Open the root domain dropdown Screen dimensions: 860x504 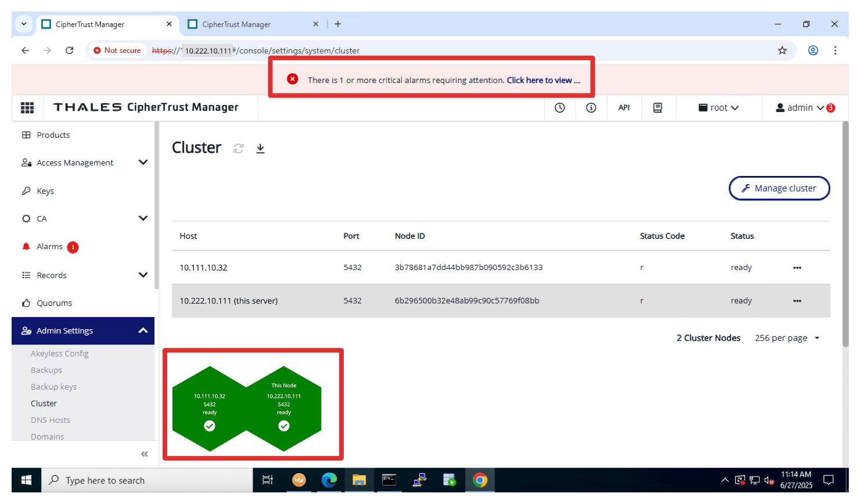[x=719, y=107]
